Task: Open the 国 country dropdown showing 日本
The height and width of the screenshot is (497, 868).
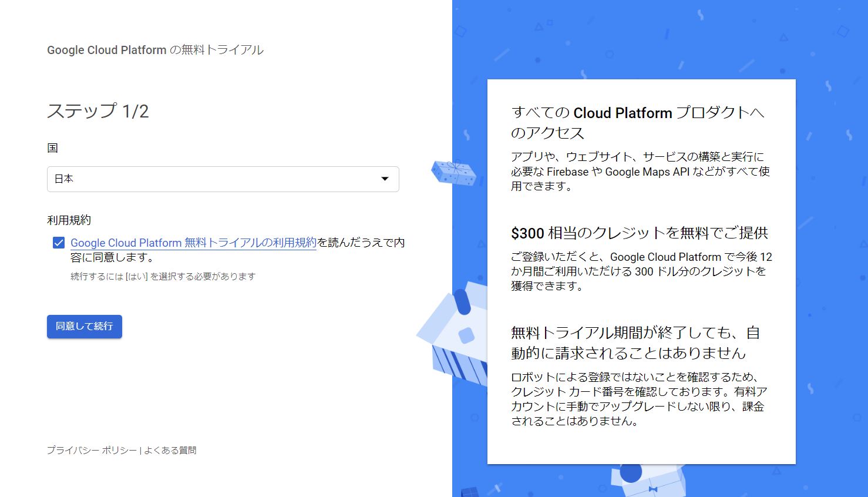Action: tap(223, 179)
